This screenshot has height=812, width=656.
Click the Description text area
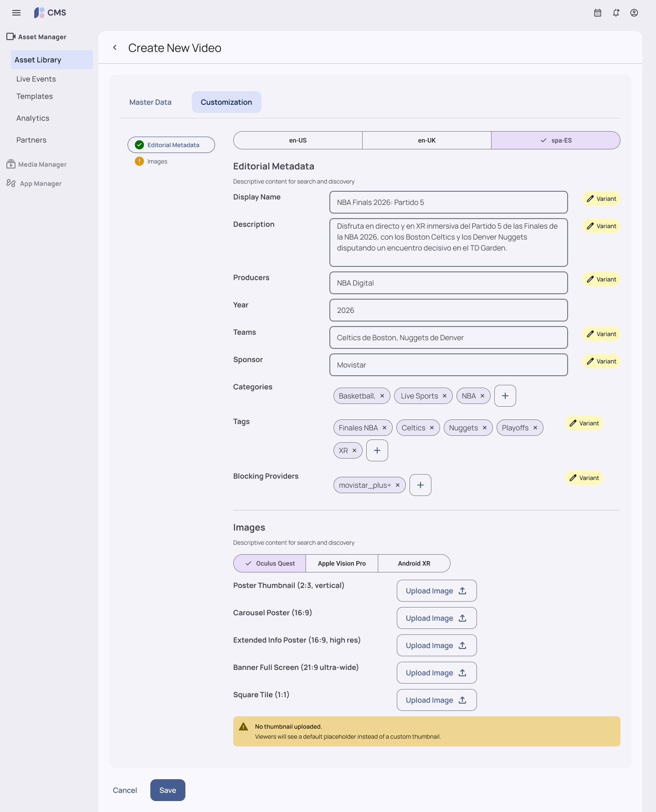(449, 242)
